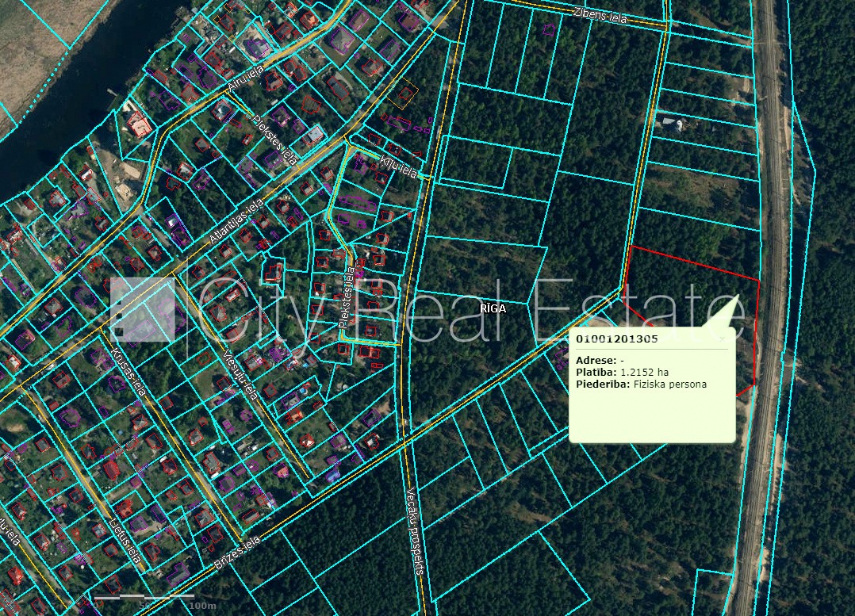Click the City Real Estate logo square
Screen dimensions: 855x616
point(142,309)
